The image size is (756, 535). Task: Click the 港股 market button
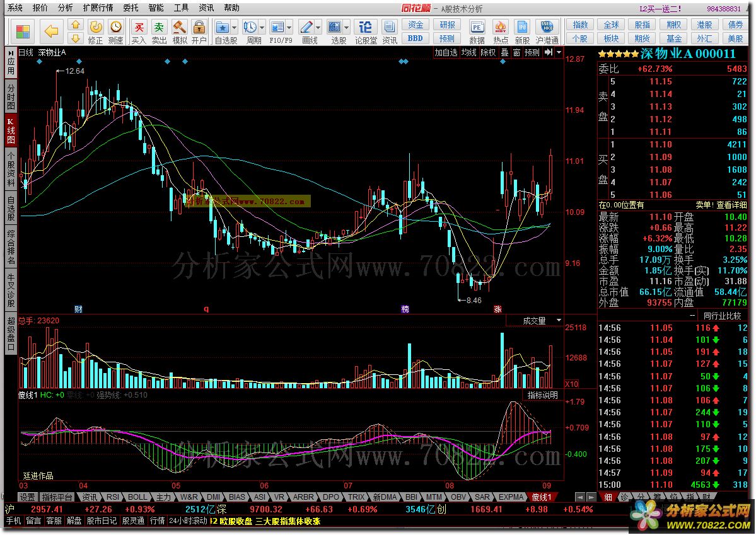704,25
